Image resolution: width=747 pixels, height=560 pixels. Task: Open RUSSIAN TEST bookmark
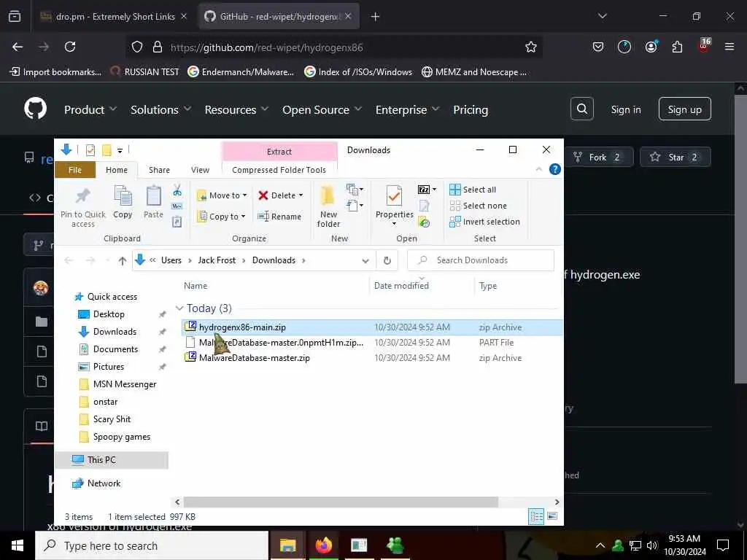pos(144,72)
